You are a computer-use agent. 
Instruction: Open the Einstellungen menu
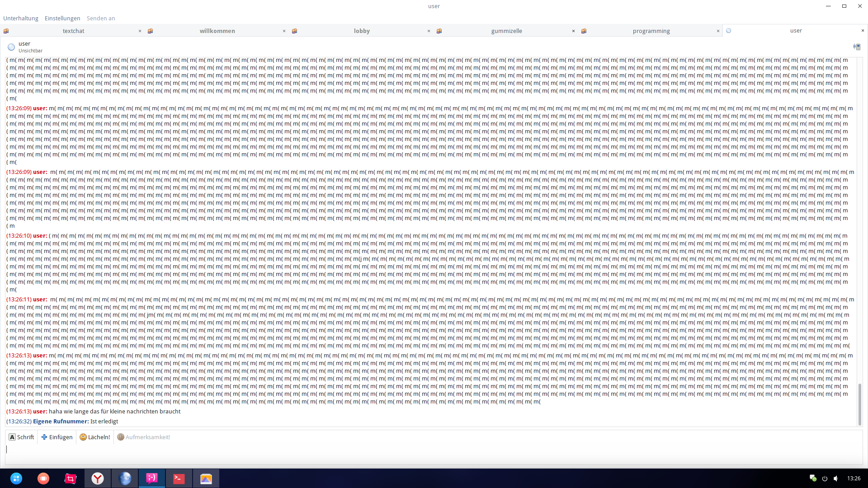pyautogui.click(x=62, y=18)
